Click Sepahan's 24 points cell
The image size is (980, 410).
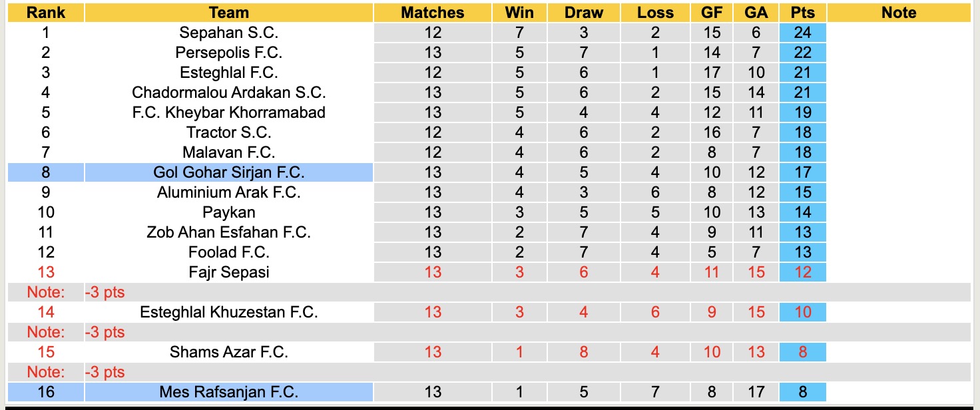[803, 33]
